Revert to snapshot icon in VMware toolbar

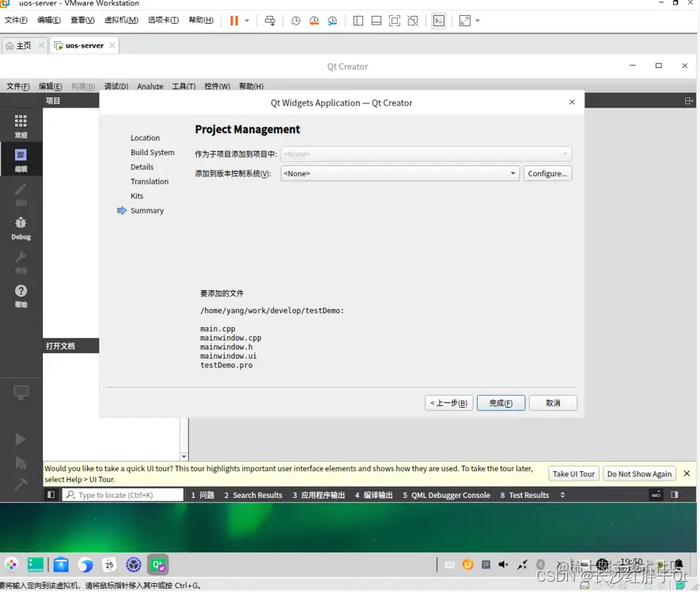point(314,21)
